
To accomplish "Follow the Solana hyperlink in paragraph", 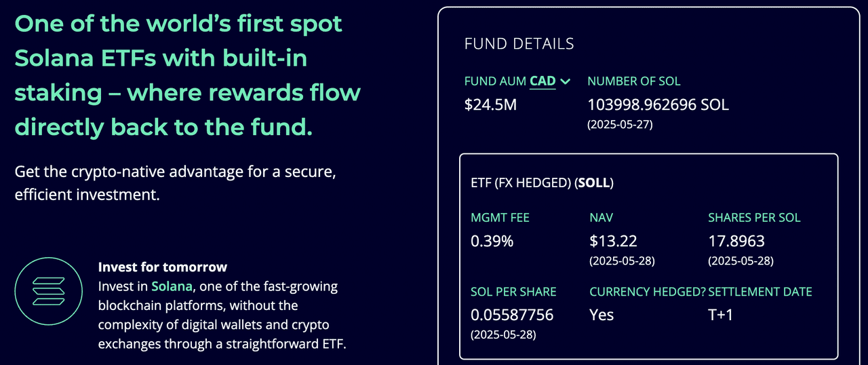I will point(170,286).
